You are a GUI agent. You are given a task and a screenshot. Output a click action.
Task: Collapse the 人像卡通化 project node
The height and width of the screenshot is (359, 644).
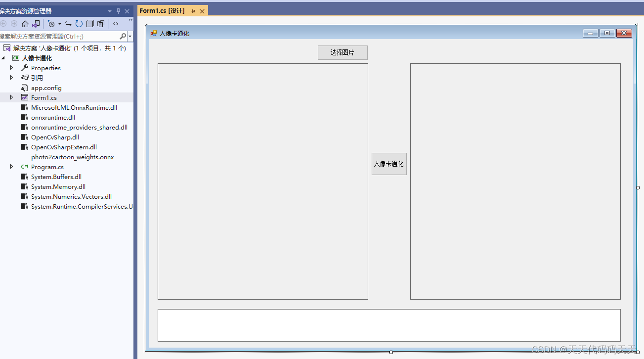pos(3,58)
